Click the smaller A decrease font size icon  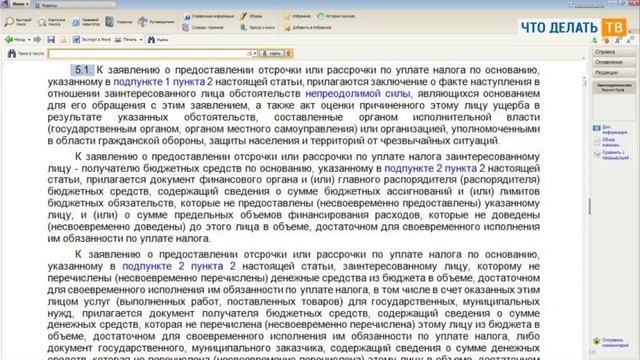click(630, 40)
